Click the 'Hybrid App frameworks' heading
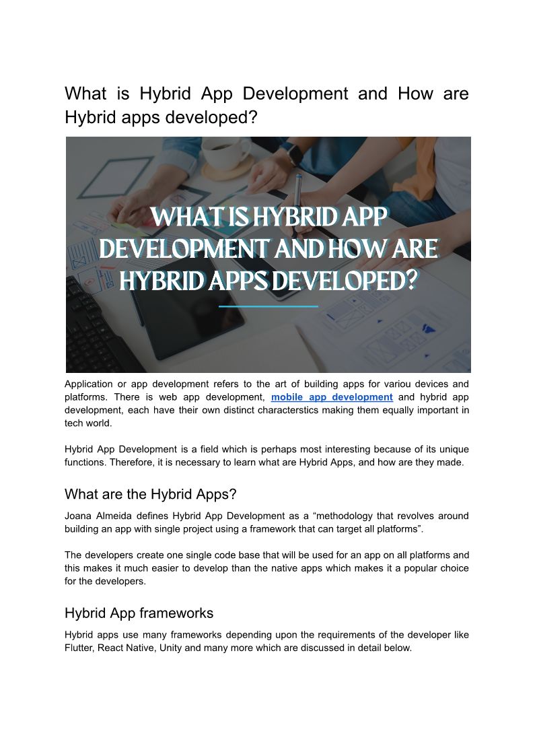535x756 pixels. point(139,613)
